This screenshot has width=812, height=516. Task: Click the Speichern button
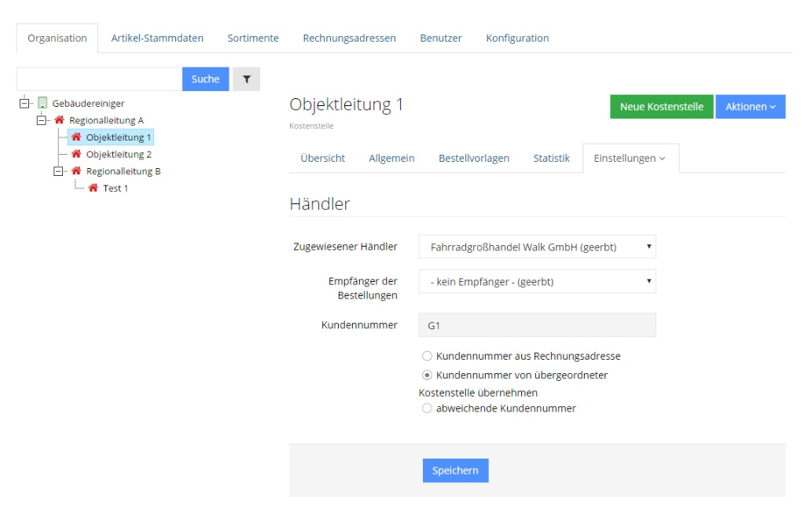click(x=455, y=470)
